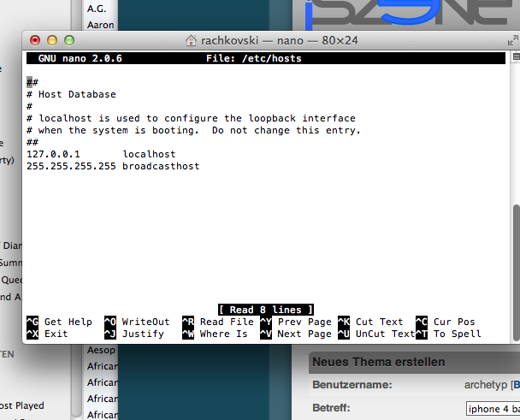The image size is (520, 420).
Task: Click the Neues Thema erstellen header
Action: tap(378, 363)
